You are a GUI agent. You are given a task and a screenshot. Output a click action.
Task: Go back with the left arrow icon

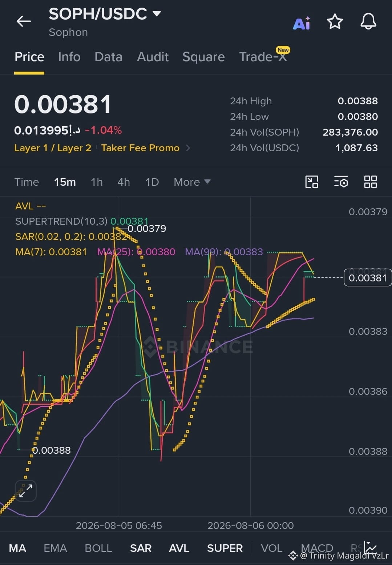24,21
